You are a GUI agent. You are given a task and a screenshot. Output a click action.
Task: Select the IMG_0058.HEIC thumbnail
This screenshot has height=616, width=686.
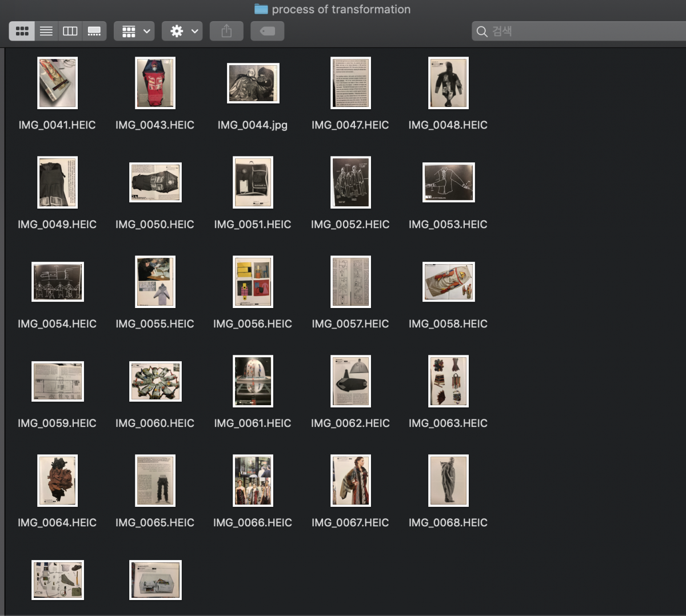pyautogui.click(x=448, y=282)
